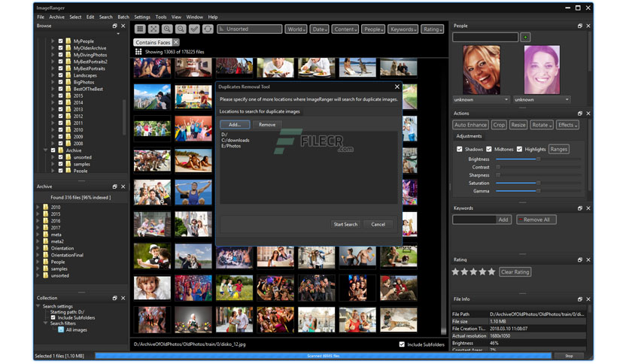
Task: Zoom in thumbnails with magnifier plus icon
Action: [167, 29]
